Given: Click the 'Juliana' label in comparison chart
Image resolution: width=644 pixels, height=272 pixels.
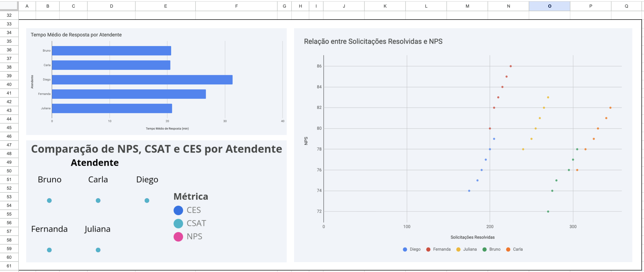Looking at the screenshot, I should pos(98,229).
